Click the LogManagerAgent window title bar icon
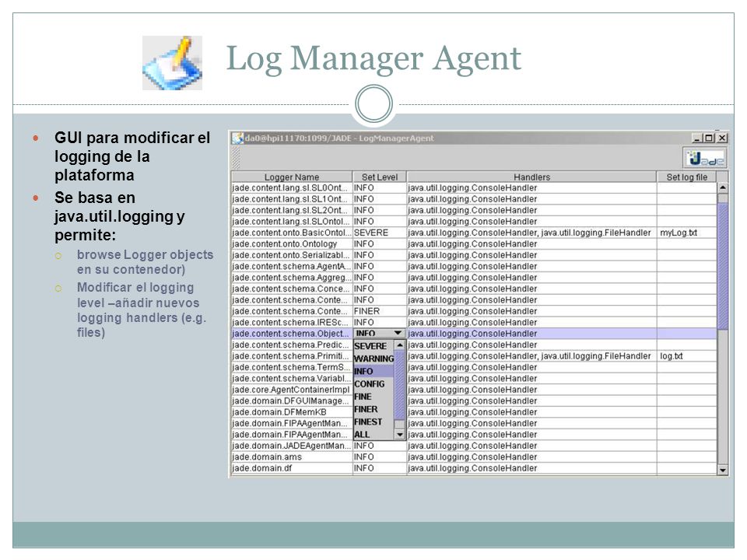 237,138
